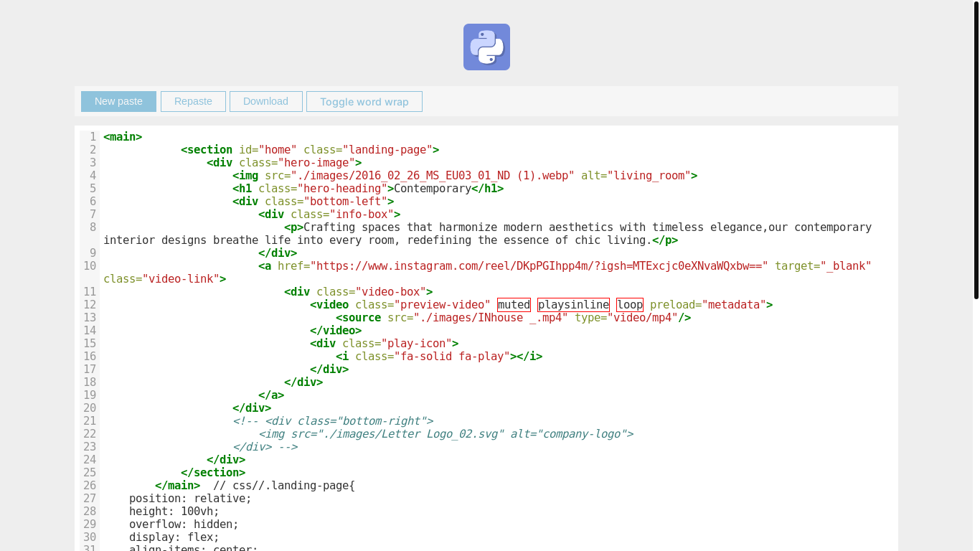Viewport: 980px width, 551px height.
Task: Click the word Contemporary in h1
Action: [433, 189]
